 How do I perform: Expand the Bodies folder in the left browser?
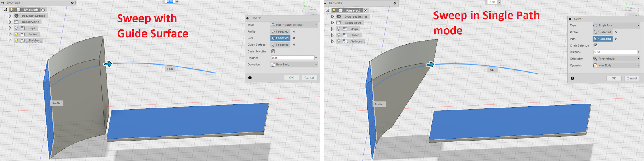click(10, 34)
